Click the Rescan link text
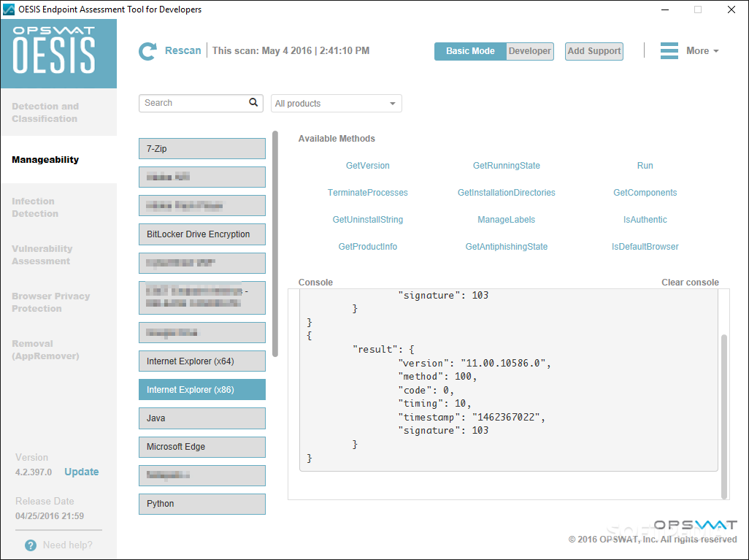 pyautogui.click(x=183, y=50)
